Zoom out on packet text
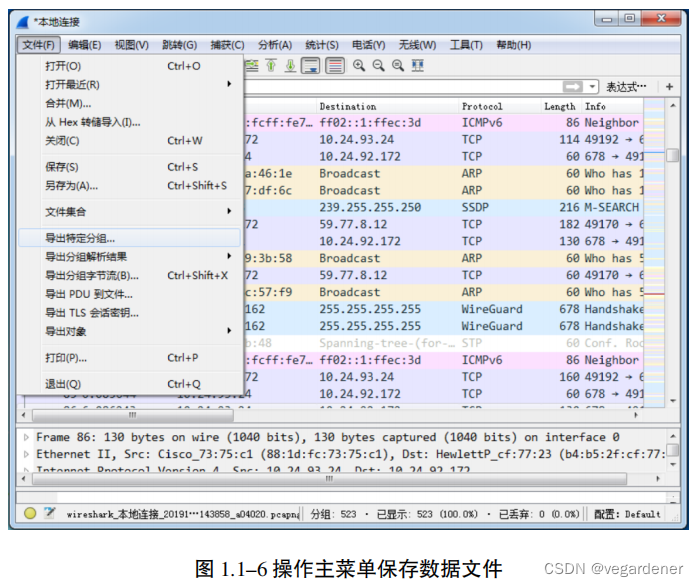699x587 pixels. [x=378, y=66]
